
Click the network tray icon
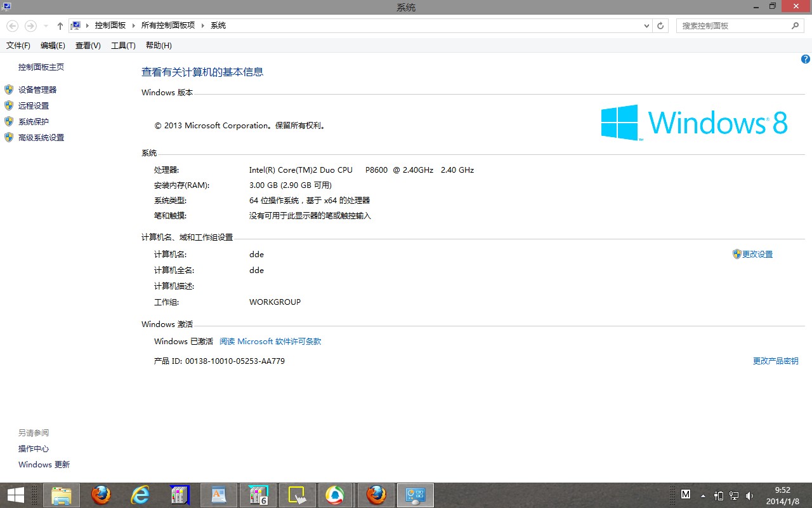point(734,495)
